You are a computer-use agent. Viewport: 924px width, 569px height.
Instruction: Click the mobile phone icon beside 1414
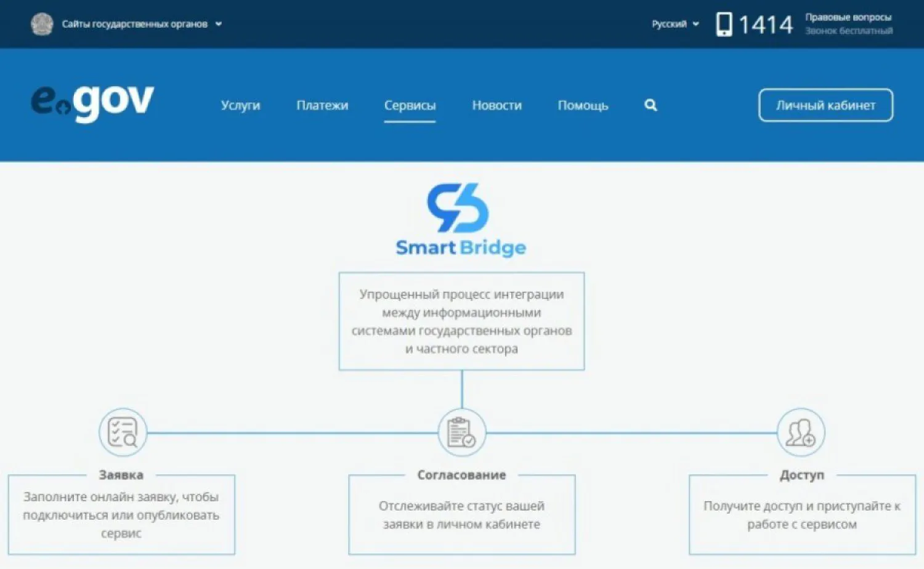coord(724,25)
